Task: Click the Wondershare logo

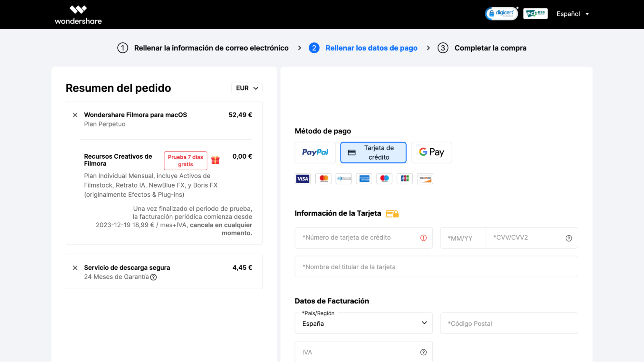Action: (78, 14)
